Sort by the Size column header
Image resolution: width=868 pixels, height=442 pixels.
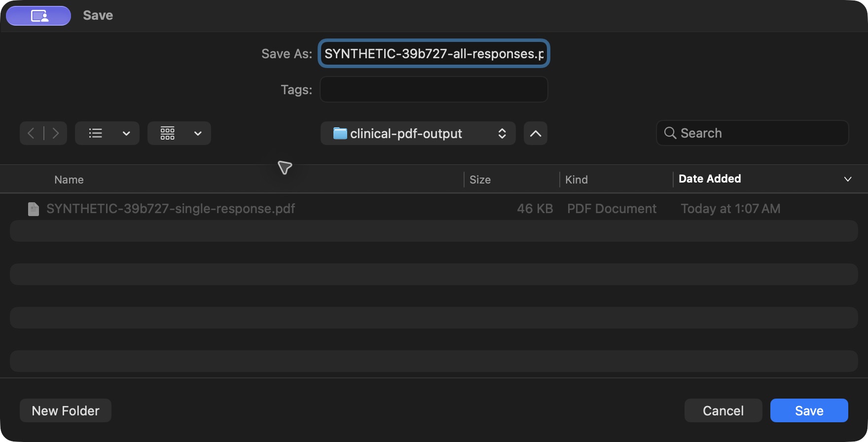coord(480,180)
